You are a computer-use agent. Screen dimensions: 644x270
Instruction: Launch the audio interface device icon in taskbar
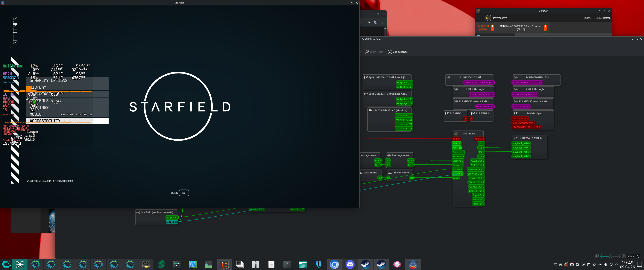click(x=145, y=264)
